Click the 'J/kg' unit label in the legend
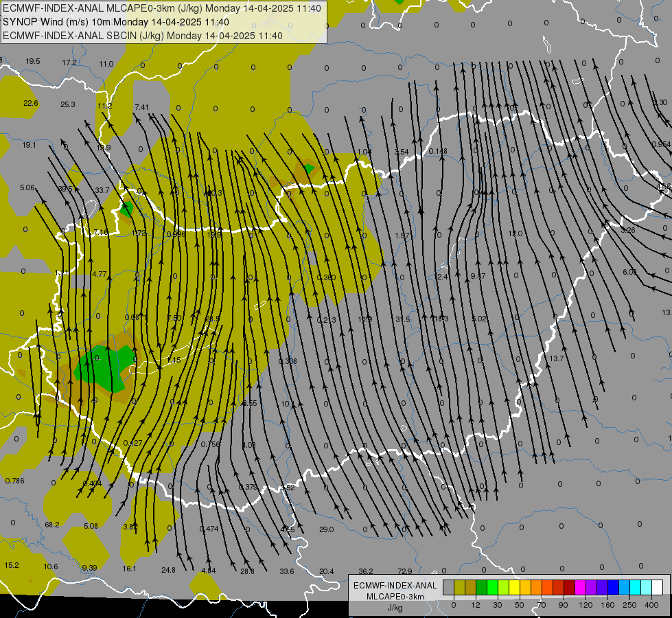This screenshot has width=672, height=618. pyautogui.click(x=395, y=608)
